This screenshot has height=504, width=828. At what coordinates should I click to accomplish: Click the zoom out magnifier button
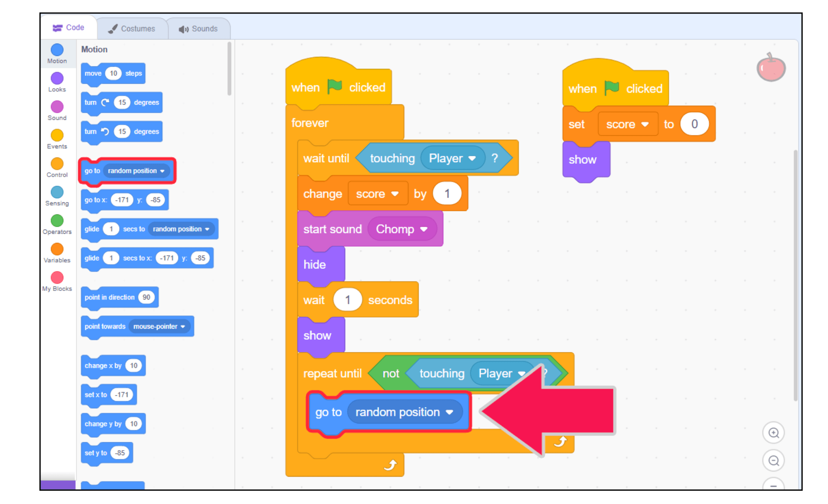tap(774, 460)
